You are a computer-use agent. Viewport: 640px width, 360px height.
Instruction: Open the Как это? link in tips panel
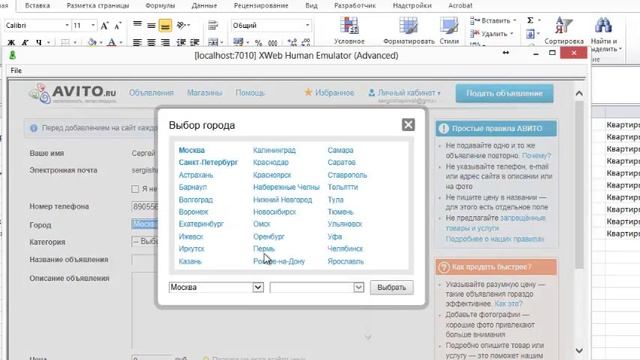(509, 304)
